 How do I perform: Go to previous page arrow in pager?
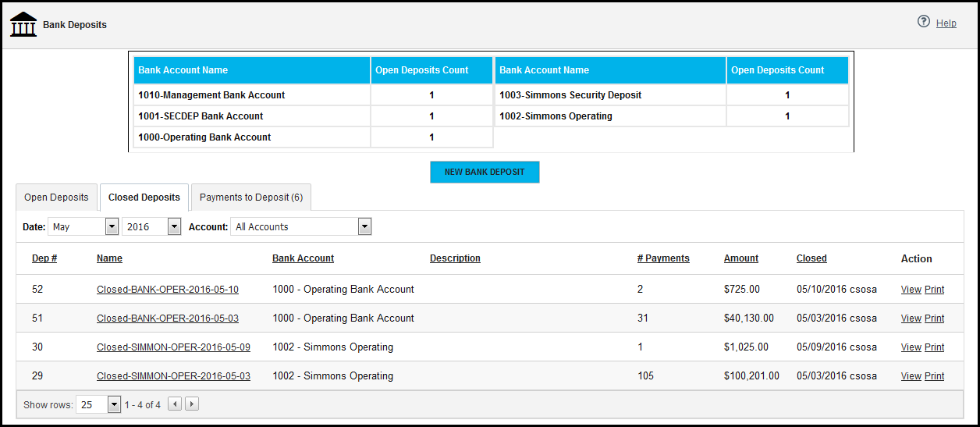(176, 404)
